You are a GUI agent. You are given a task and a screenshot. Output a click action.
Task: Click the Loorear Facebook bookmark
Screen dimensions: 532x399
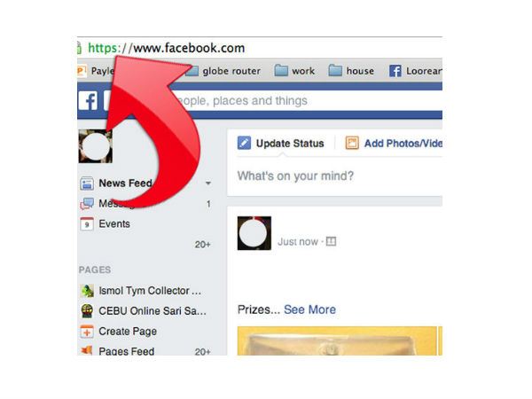416,71
